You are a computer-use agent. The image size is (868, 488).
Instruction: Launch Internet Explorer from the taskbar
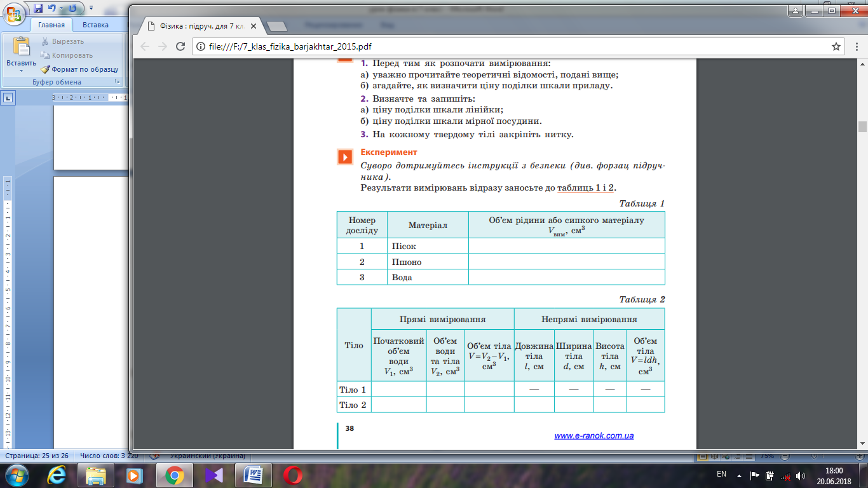tap(58, 475)
